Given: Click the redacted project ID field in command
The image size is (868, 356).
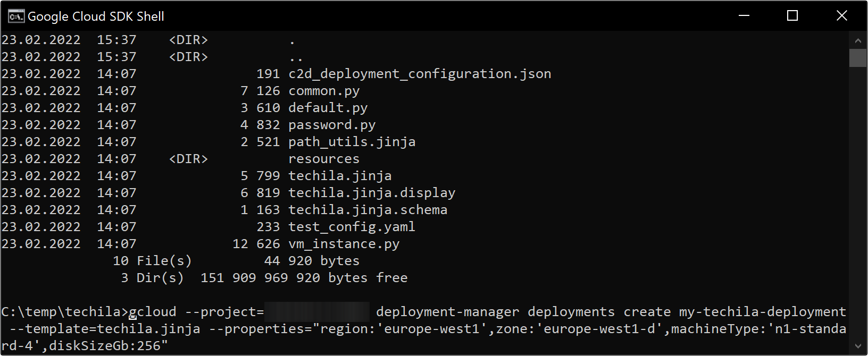Looking at the screenshot, I should coord(317,312).
